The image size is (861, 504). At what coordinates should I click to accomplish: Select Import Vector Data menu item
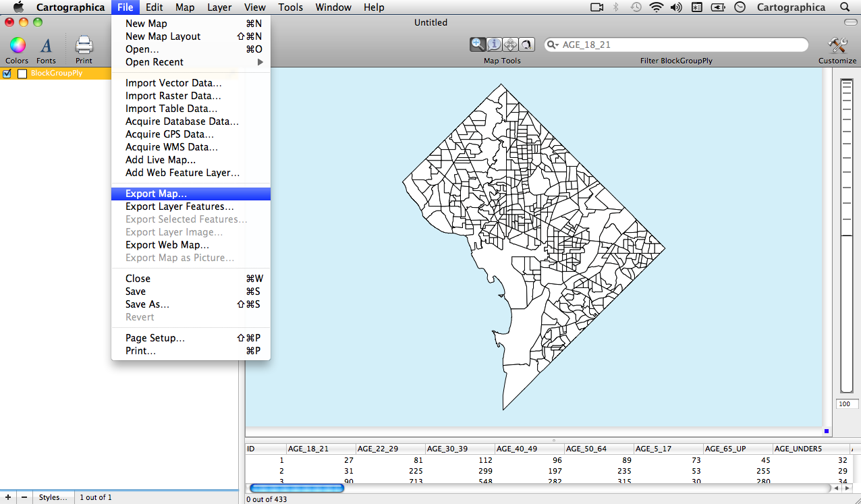click(173, 83)
